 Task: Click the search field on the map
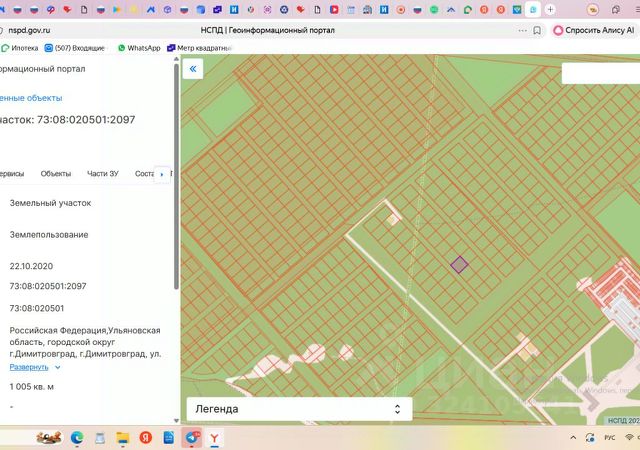pyautogui.click(x=600, y=74)
